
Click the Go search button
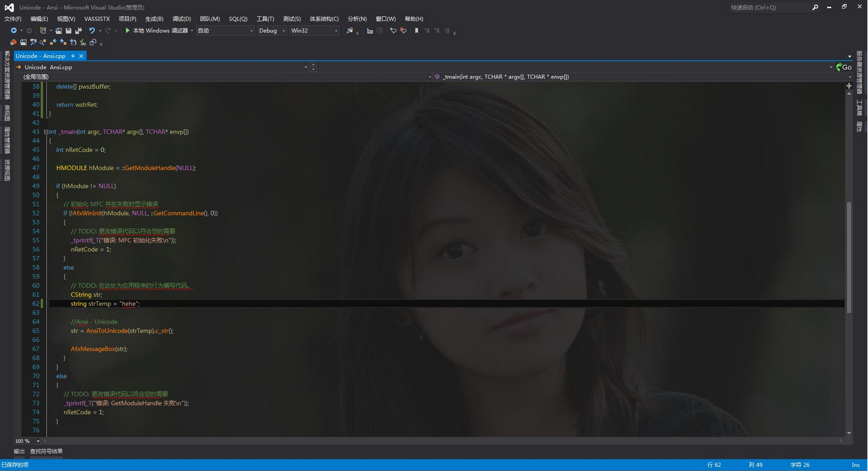[x=845, y=67]
